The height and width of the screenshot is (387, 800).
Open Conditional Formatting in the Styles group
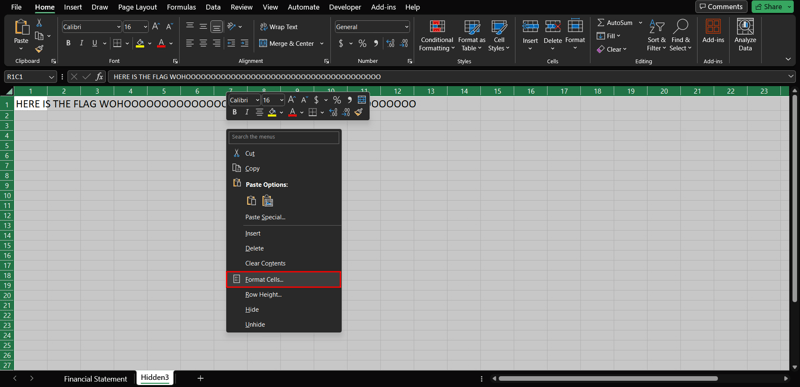[x=436, y=36]
